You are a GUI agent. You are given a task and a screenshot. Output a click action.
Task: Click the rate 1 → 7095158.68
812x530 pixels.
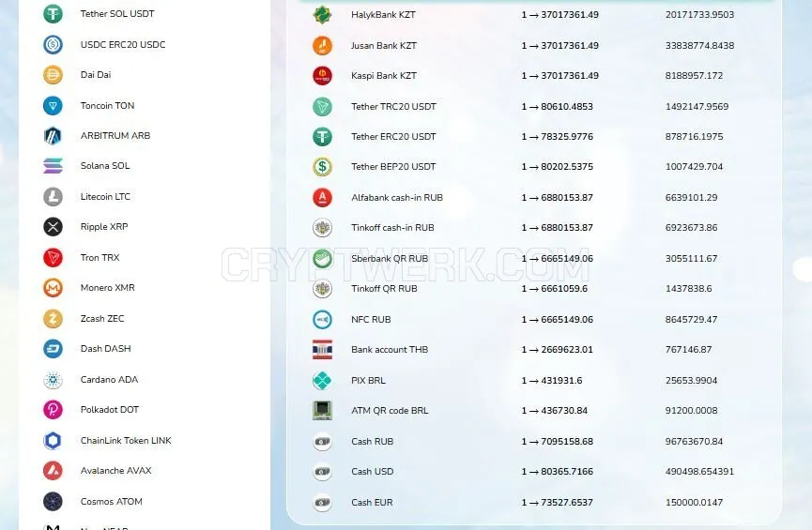pyautogui.click(x=558, y=442)
